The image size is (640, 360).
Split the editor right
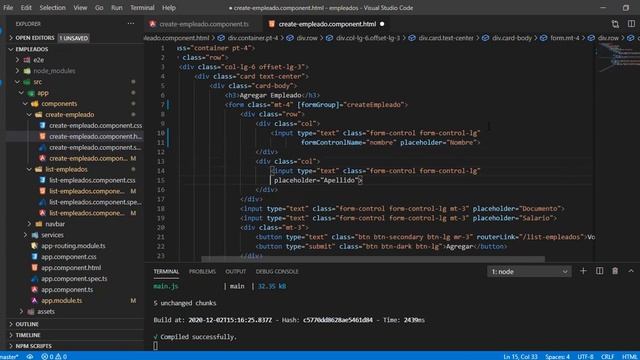(631, 24)
